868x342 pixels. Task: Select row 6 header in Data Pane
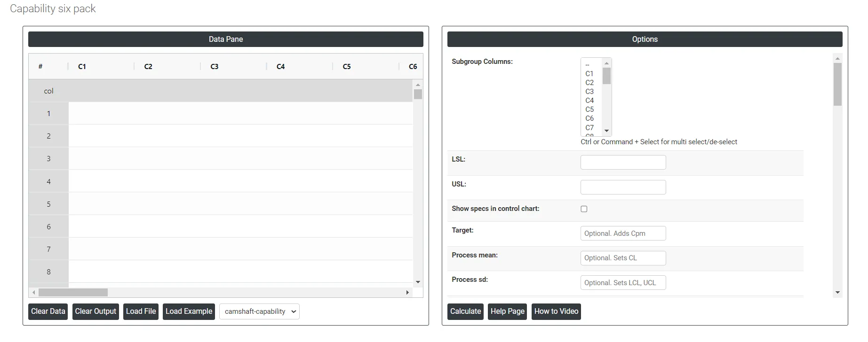click(48, 227)
